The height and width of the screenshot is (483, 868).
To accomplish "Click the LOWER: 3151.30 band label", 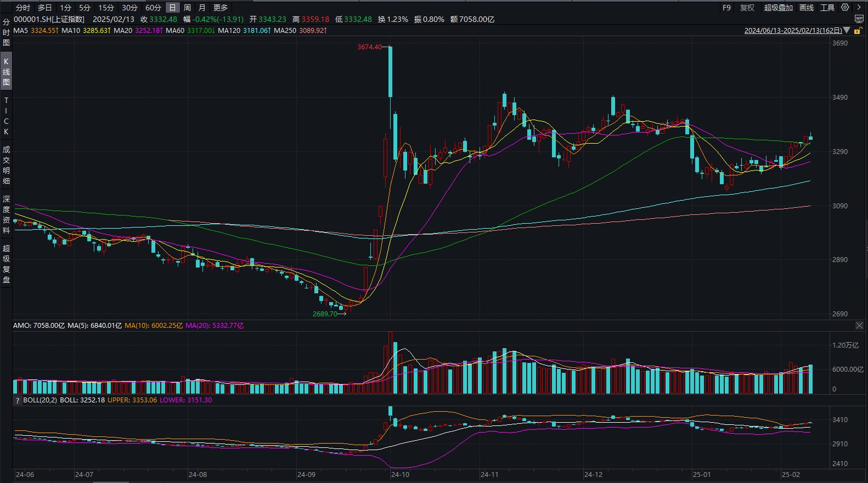I will (x=185, y=400).
